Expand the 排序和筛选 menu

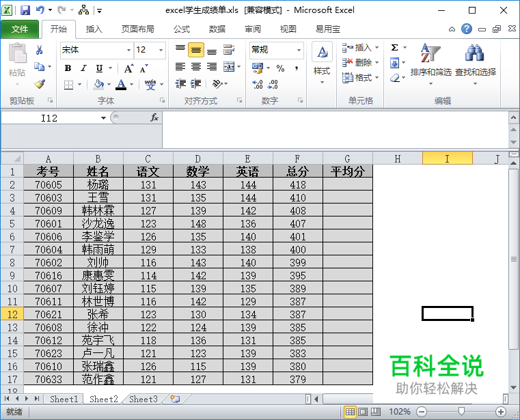pyautogui.click(x=430, y=64)
